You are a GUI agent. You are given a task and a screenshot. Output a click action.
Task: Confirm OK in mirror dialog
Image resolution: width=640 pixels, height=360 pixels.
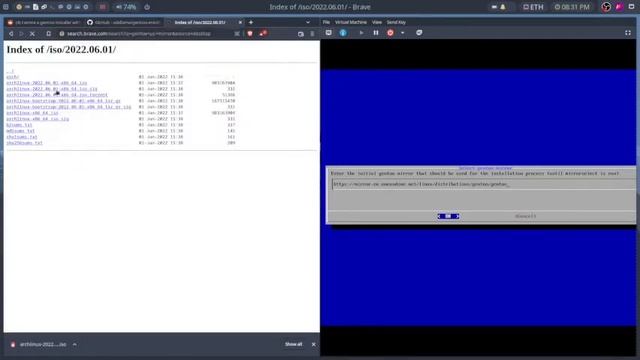(x=448, y=216)
